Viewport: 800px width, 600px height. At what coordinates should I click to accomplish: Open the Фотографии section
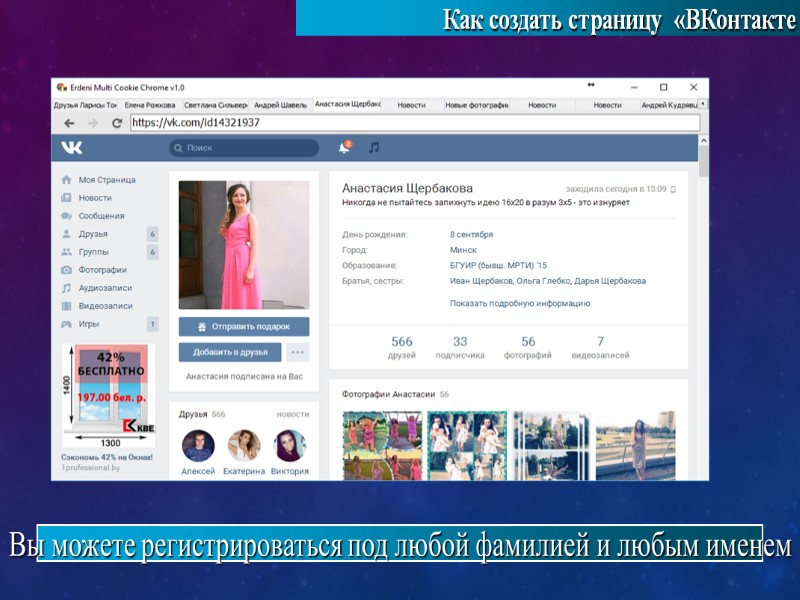(x=103, y=269)
